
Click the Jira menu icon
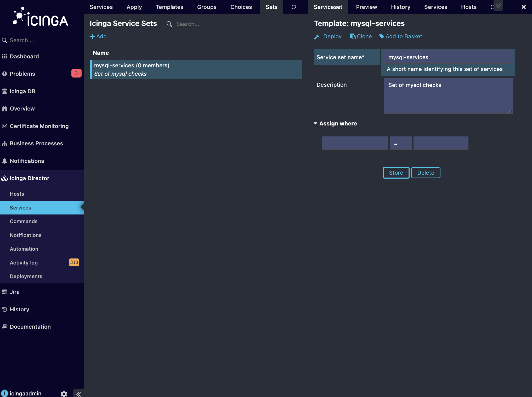(4, 292)
